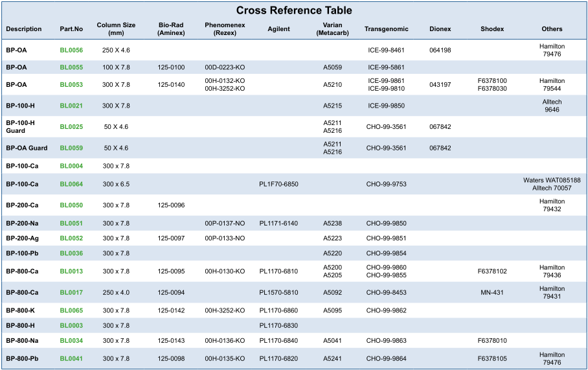Click Varian cell A5241
The image size is (588, 370).
(333, 359)
